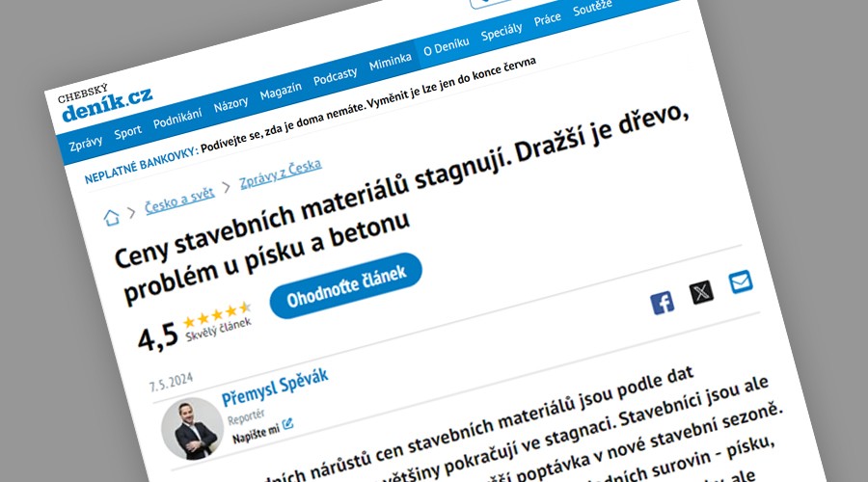The height and width of the screenshot is (482, 868).
Task: Share article via X icon
Action: click(701, 292)
